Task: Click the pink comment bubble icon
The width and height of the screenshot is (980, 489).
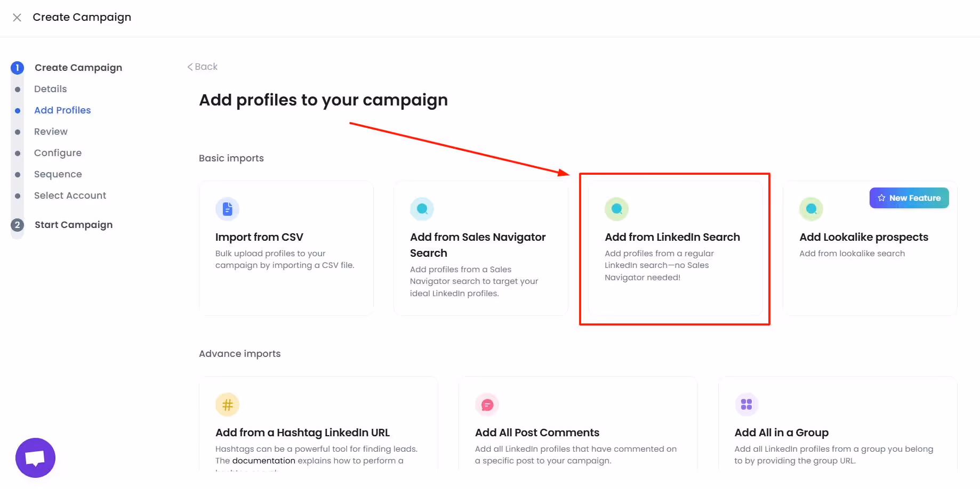Action: click(x=486, y=404)
